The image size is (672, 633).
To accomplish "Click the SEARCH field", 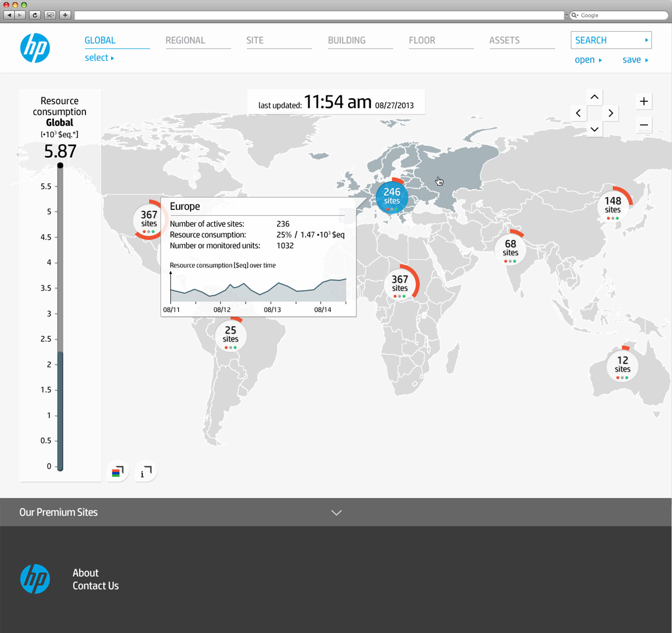I will point(611,40).
